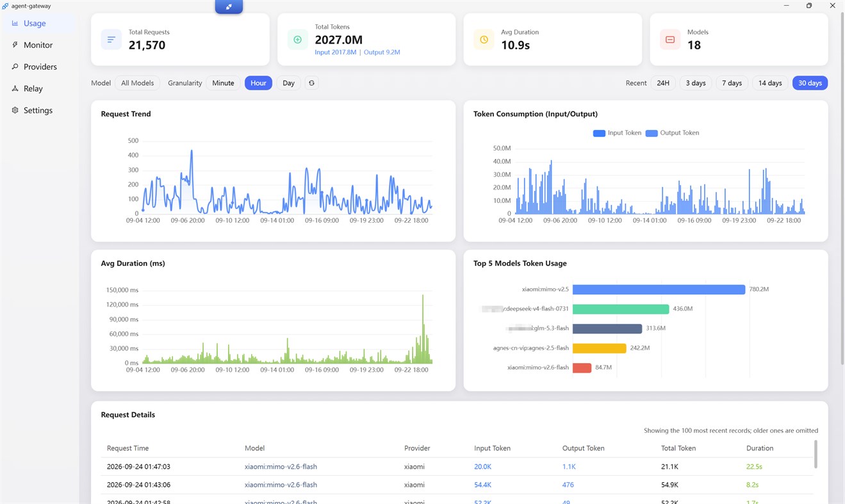This screenshot has height=504, width=845.
Task: Set granularity to Day
Action: pyautogui.click(x=289, y=83)
